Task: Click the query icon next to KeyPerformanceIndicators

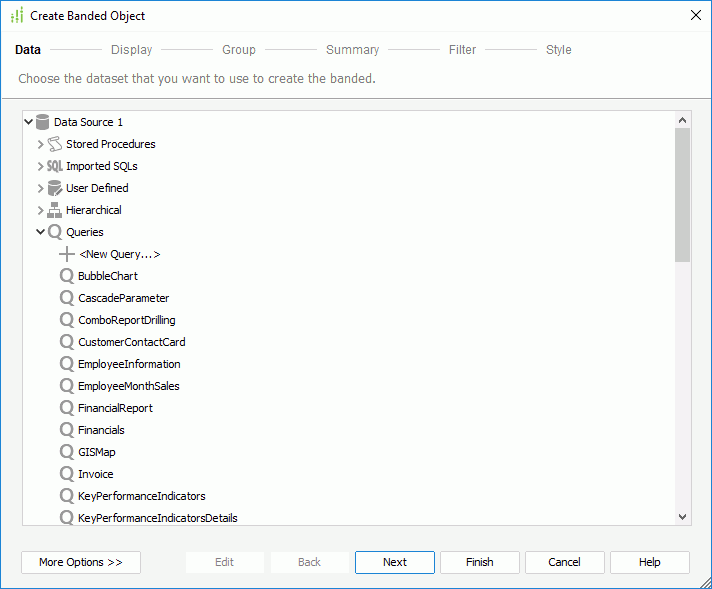Action: click(67, 496)
